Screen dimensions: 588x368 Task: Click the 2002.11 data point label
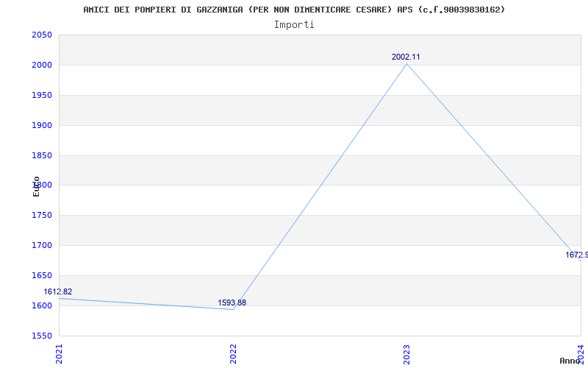click(x=406, y=57)
